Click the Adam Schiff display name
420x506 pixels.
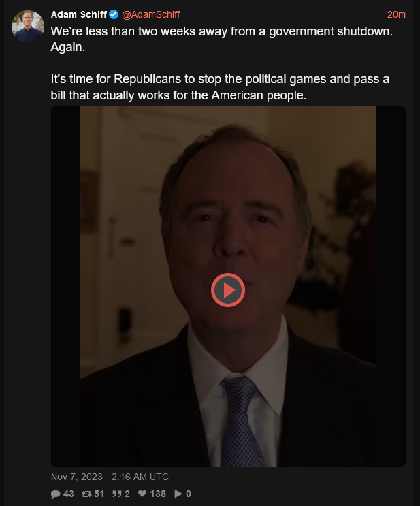[x=79, y=14]
